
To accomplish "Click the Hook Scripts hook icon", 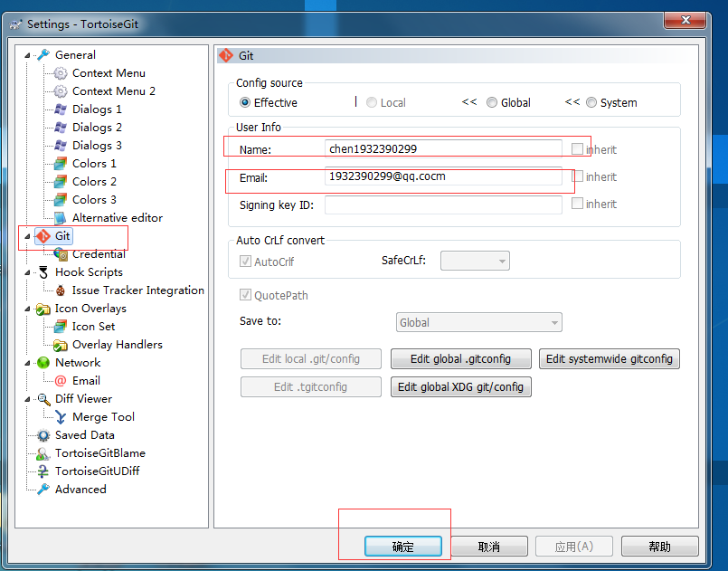I will tap(43, 272).
